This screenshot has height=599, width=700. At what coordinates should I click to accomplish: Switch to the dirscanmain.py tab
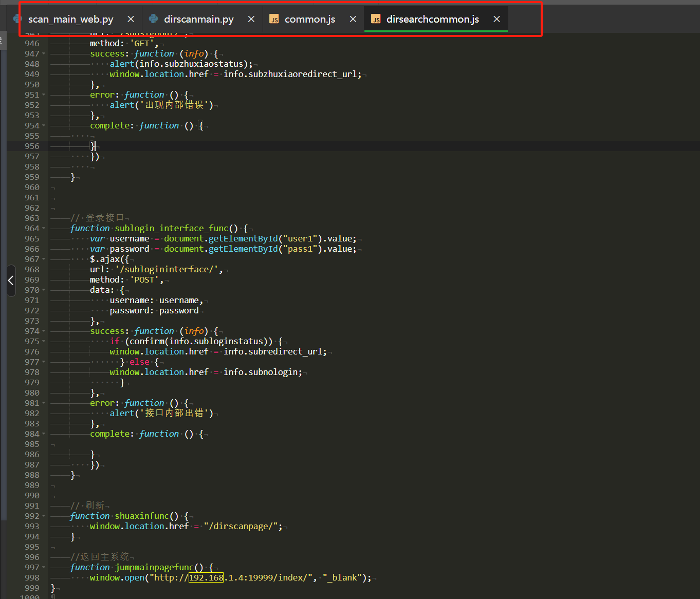pos(198,19)
